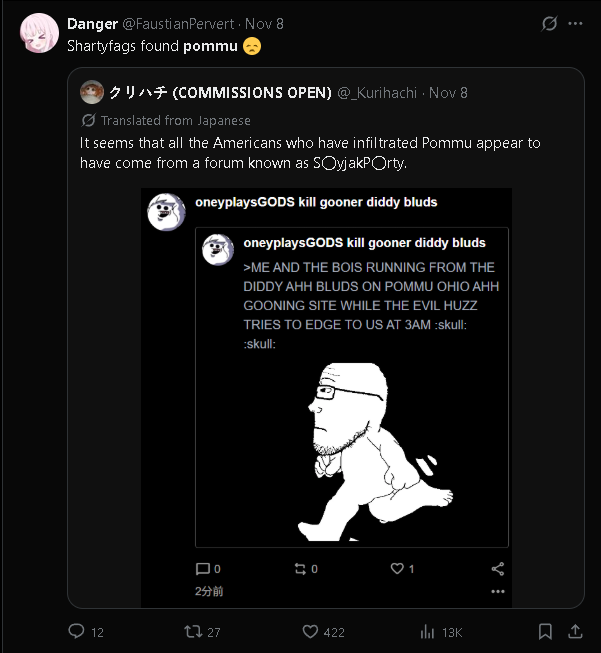Open the tweet's Nov 8 timestamp
The image size is (601, 653).
[x=264, y=23]
